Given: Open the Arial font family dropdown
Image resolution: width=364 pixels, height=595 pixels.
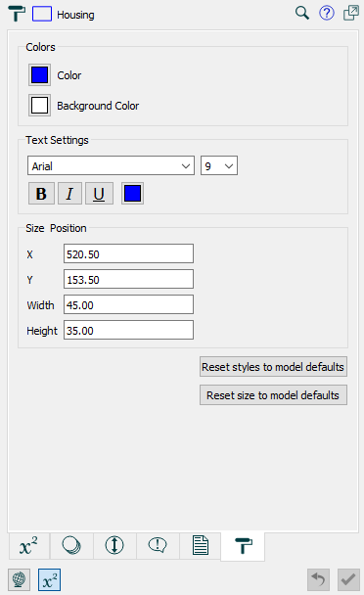Looking at the screenshot, I should coord(111,165).
